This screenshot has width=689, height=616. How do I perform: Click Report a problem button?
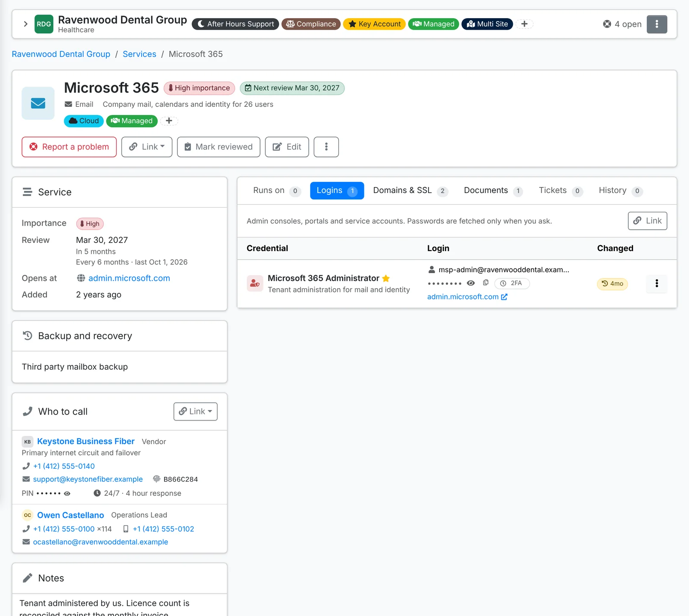(x=69, y=147)
